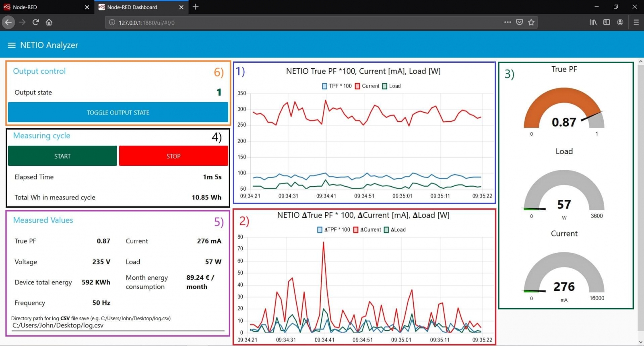
Task: Click the True PF gauge
Action: coord(564,109)
